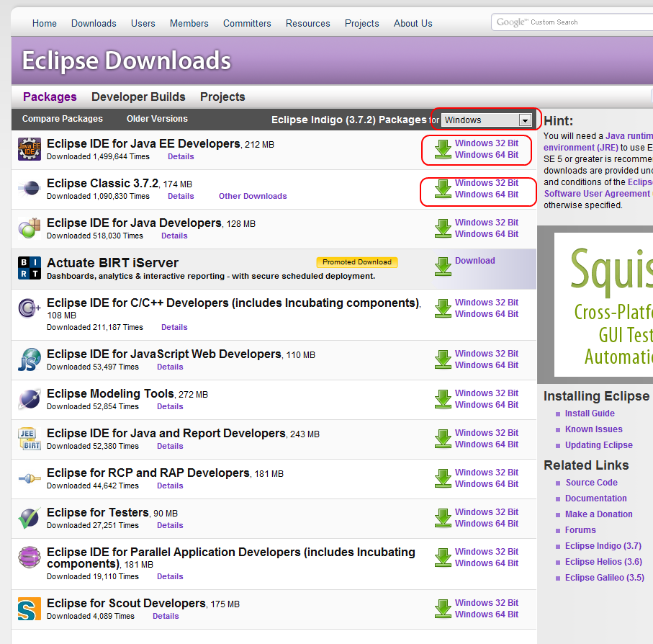Open the About Us menu item
Viewport: 653px width, 644px height.
click(413, 23)
